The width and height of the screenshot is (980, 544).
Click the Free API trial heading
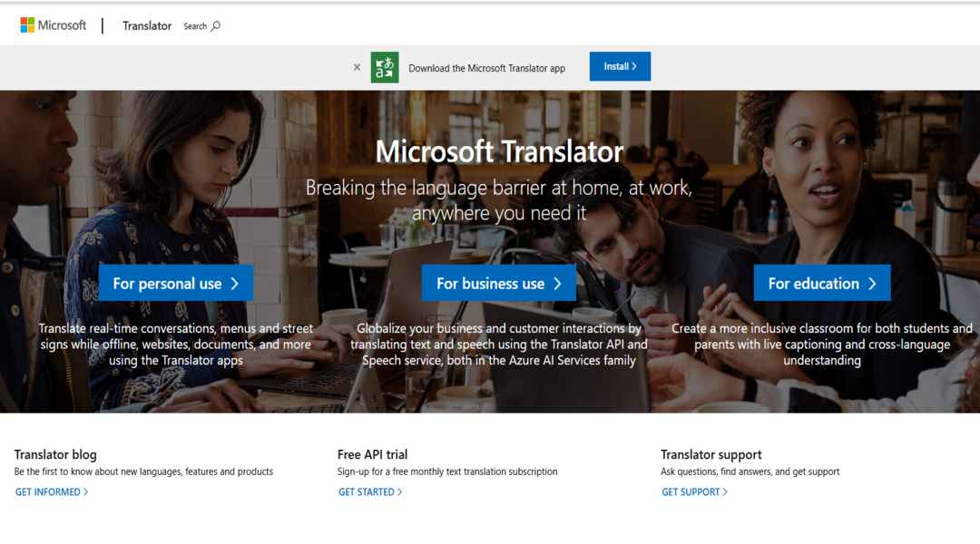pyautogui.click(x=373, y=454)
